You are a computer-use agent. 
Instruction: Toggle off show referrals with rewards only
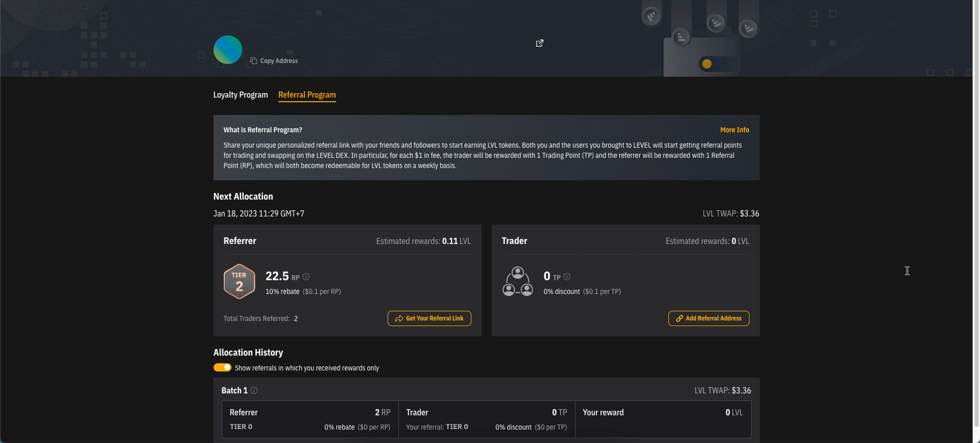[222, 368]
